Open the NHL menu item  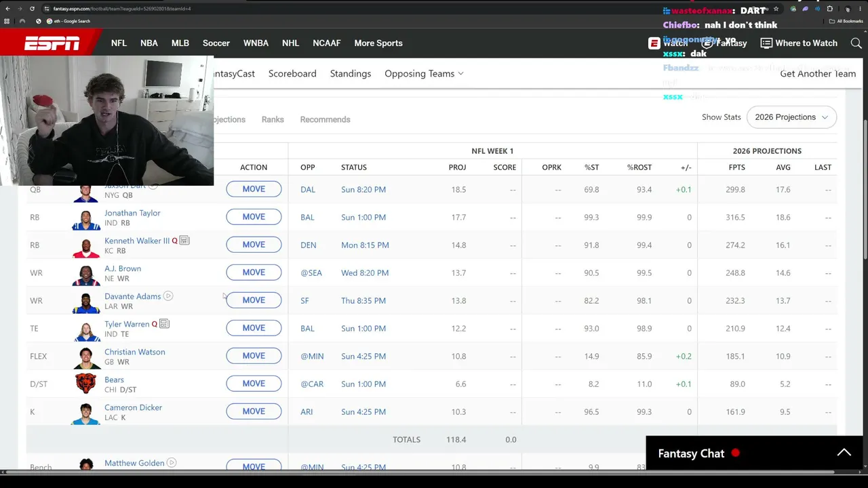290,43
